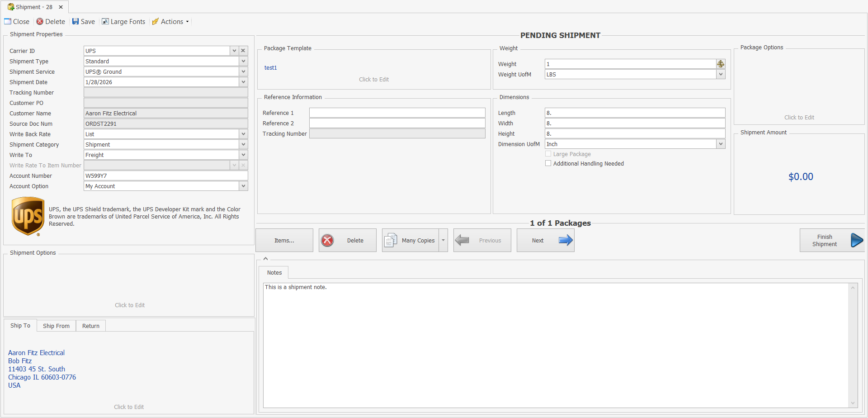Expand Many Copies split-button arrow
Viewport: 868px width, 418px height.
click(443, 240)
